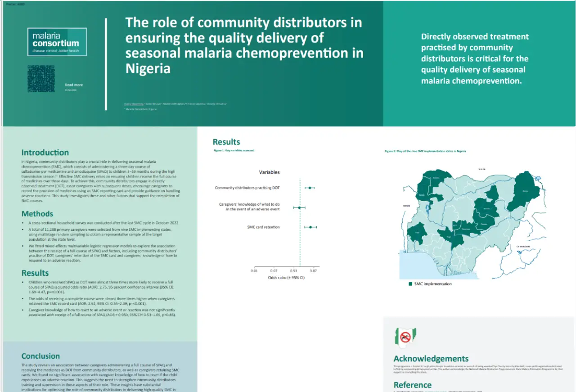Open the Read more link
This screenshot has height=392, width=576.
[74, 85]
